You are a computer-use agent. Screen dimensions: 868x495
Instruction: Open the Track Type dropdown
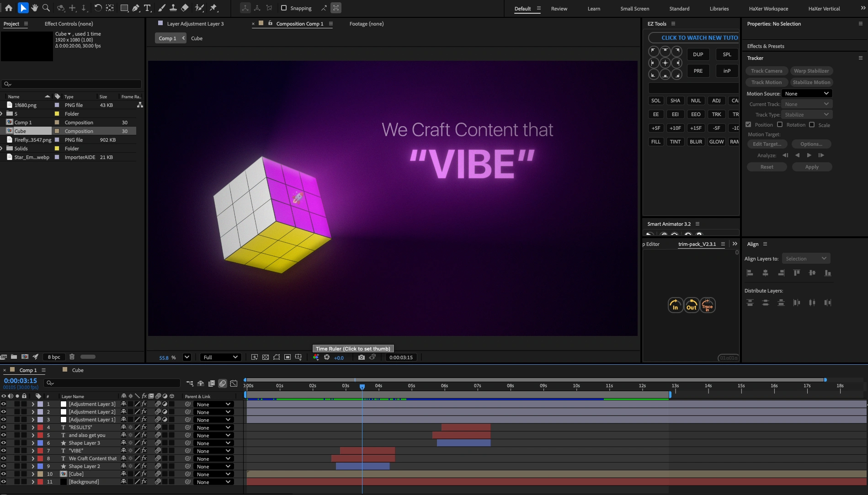[806, 114]
